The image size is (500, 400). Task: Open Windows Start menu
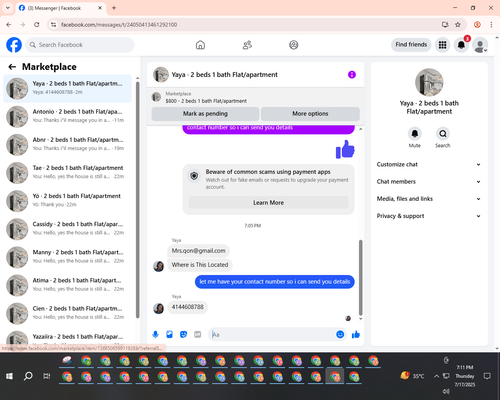click(9, 376)
